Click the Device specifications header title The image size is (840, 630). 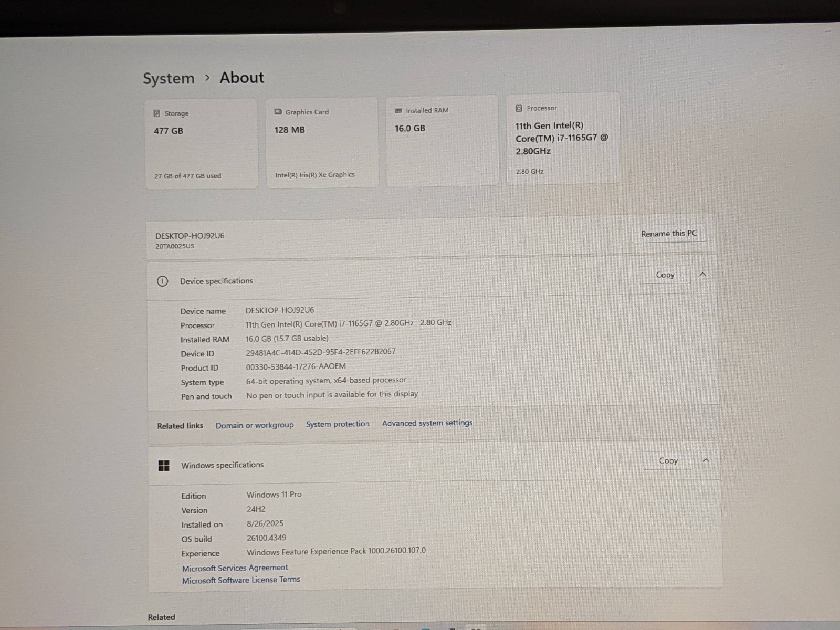click(216, 281)
